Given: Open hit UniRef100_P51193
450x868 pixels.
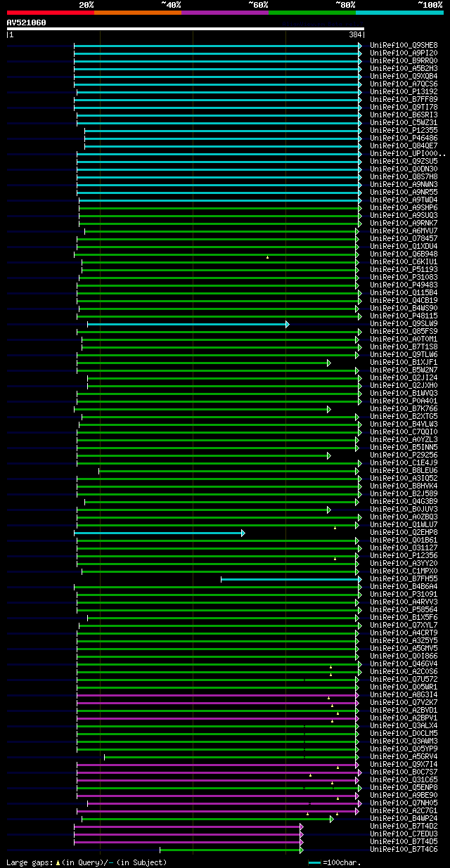Looking at the screenshot, I should click(404, 270).
